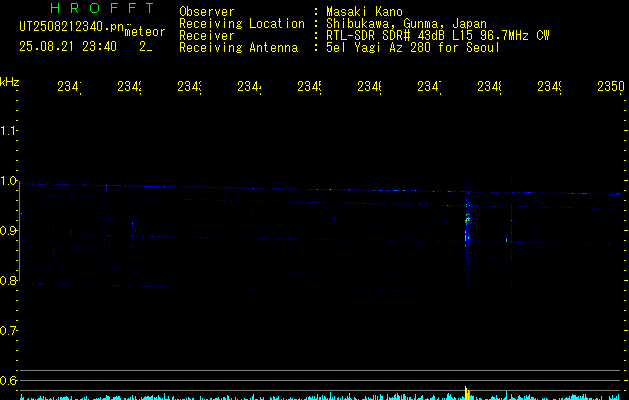Click Shibukawa, Gunma, Japan text

coord(406,24)
